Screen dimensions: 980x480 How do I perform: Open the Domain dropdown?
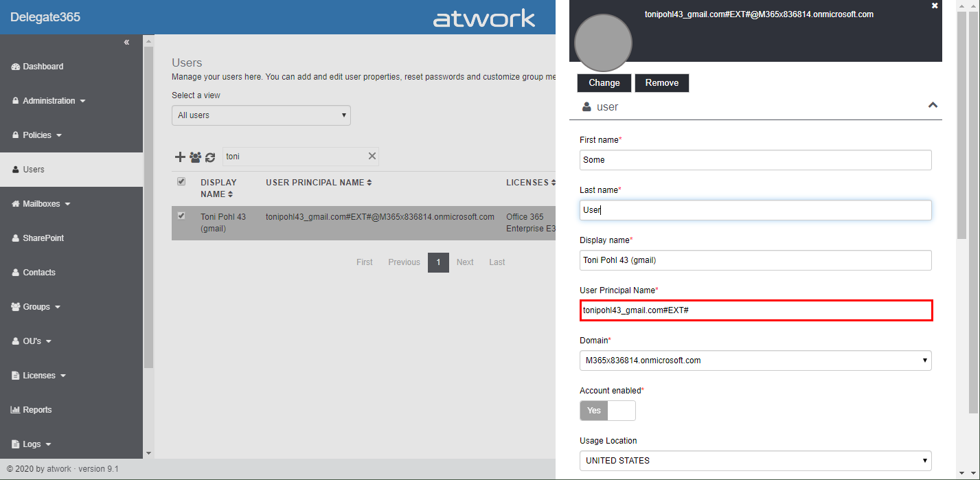(x=755, y=361)
